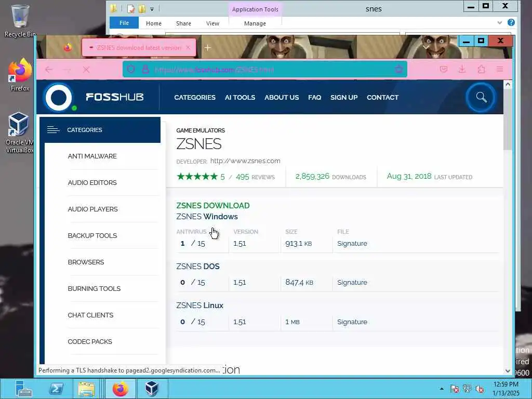Click the Firefox taskbar button

[120, 389]
